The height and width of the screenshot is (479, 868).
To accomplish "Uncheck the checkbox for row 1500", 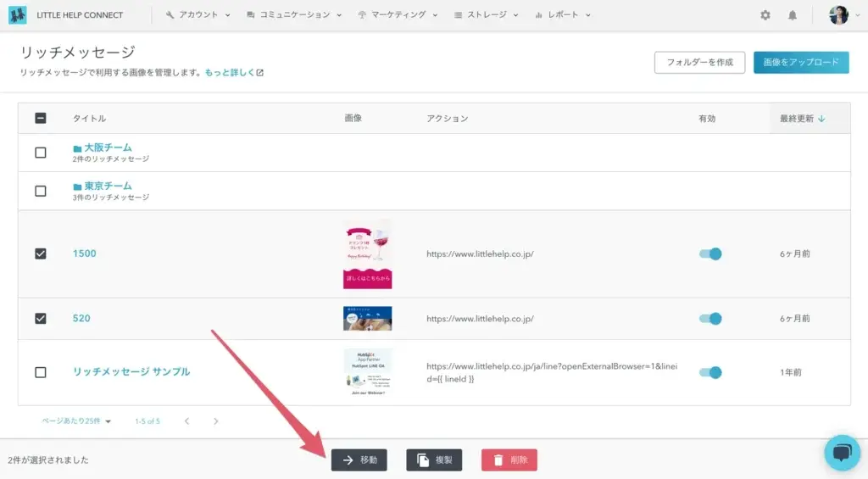I will pos(41,253).
